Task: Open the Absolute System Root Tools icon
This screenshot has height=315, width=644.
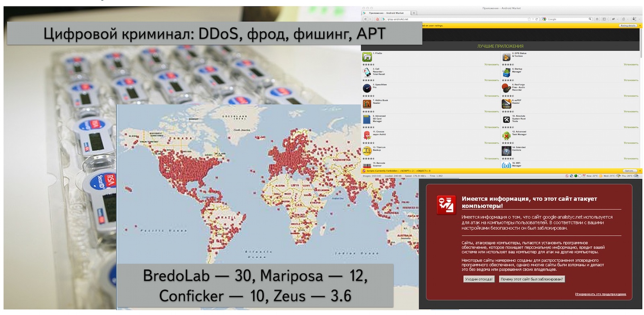Action: tap(506, 119)
